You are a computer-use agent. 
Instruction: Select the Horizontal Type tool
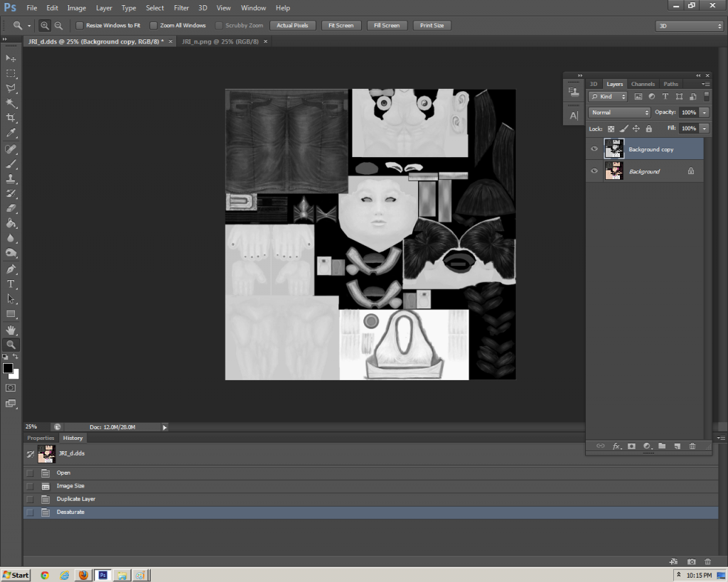(11, 284)
